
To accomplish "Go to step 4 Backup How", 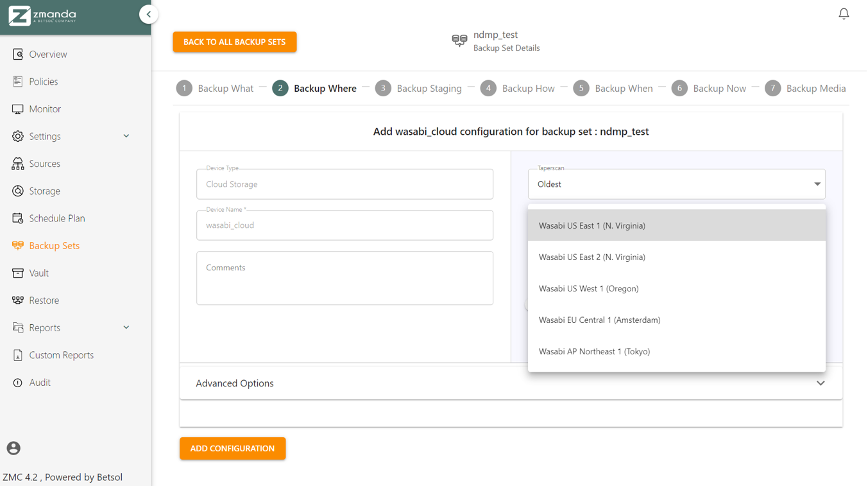I will click(517, 89).
